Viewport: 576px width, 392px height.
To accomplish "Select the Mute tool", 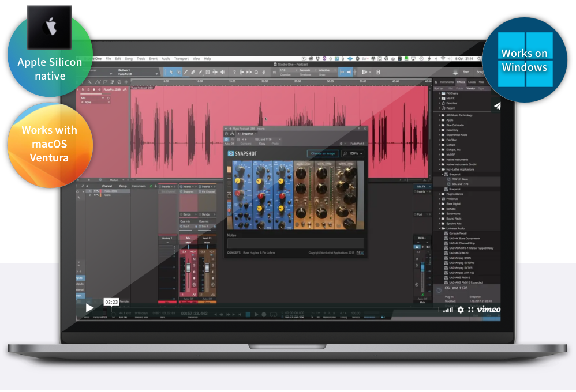I will point(208,72).
